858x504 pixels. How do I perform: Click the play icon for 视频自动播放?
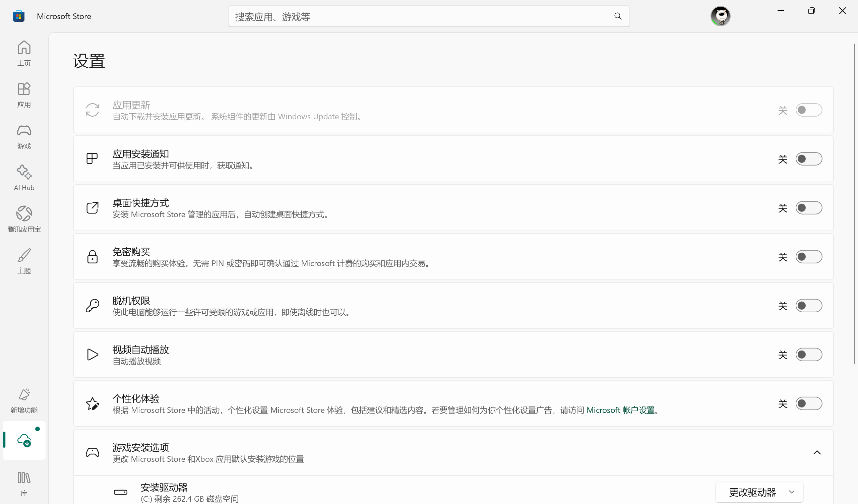coord(92,355)
